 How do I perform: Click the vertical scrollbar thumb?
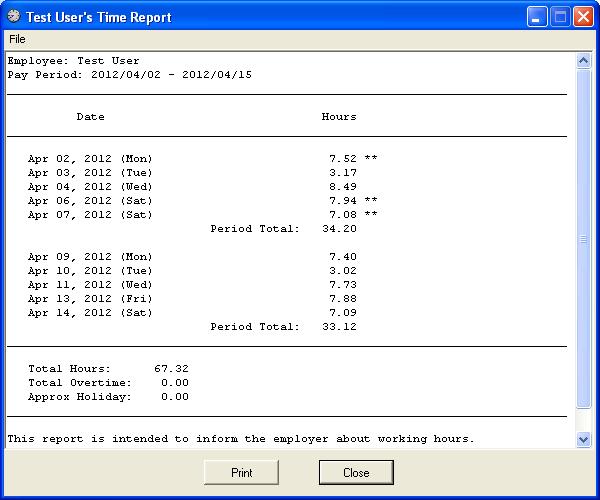click(x=584, y=240)
